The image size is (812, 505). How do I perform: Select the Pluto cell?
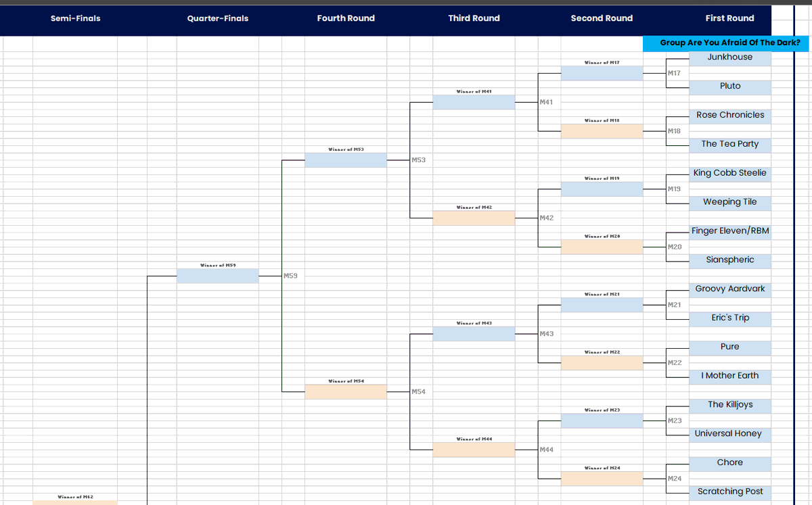(x=729, y=87)
